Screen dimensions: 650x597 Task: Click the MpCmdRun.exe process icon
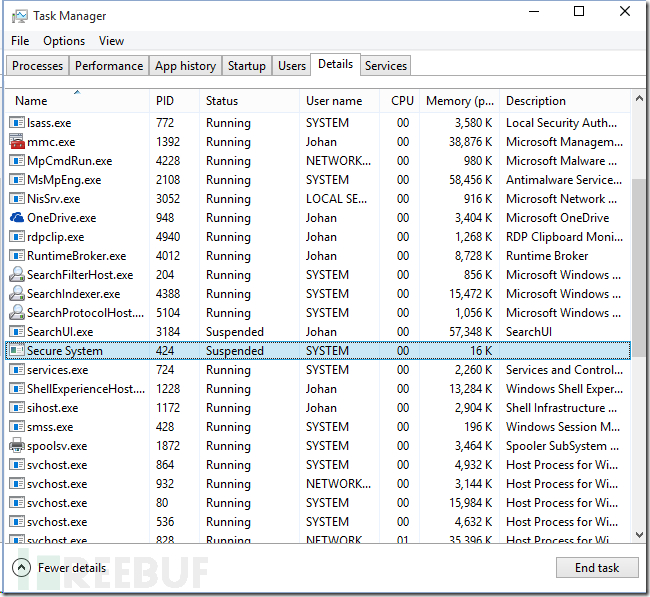coord(17,160)
